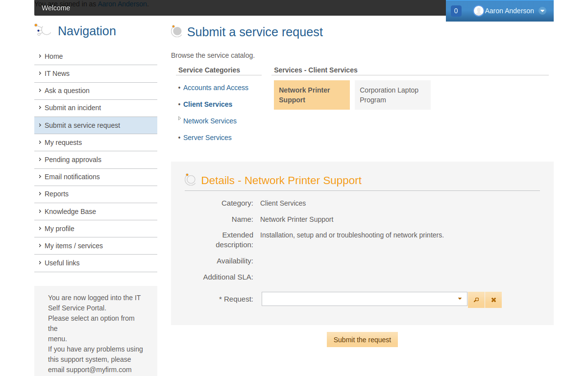
Task: Click inside the Request input field
Action: point(358,299)
